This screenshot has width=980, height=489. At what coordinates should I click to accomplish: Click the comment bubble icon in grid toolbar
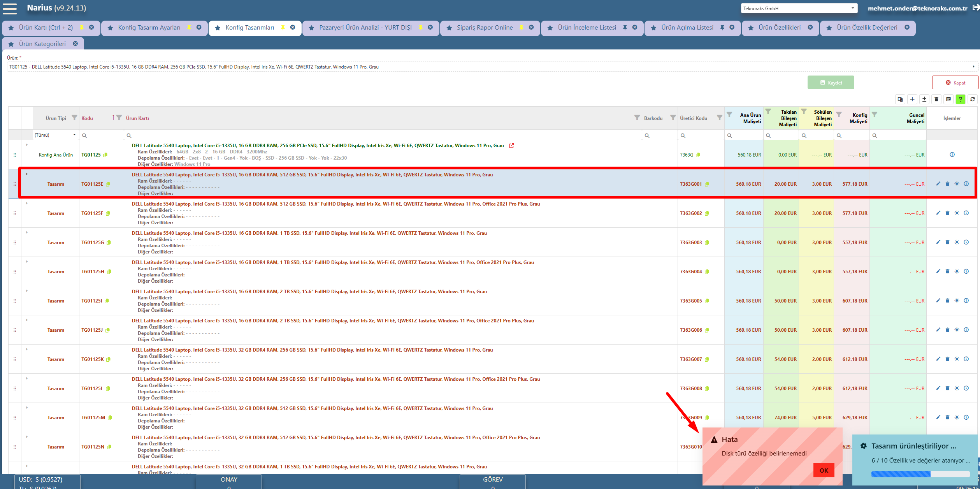[x=948, y=99]
